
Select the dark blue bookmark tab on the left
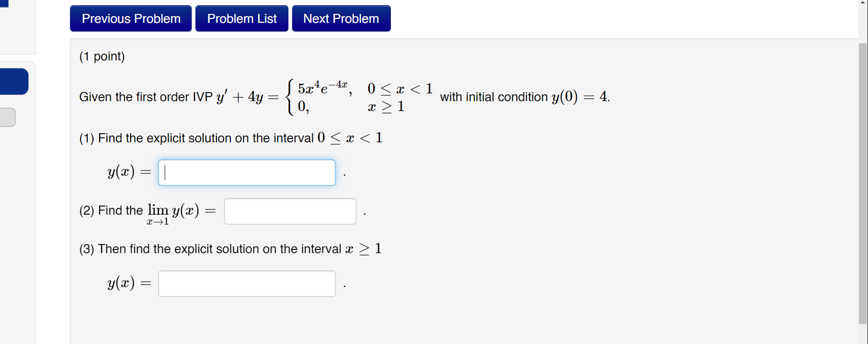pyautogui.click(x=13, y=82)
